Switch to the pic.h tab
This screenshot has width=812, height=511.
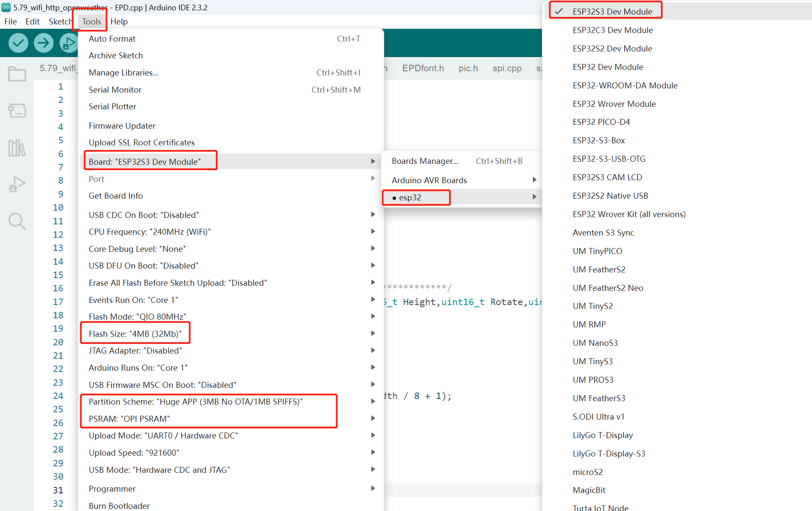tap(468, 68)
